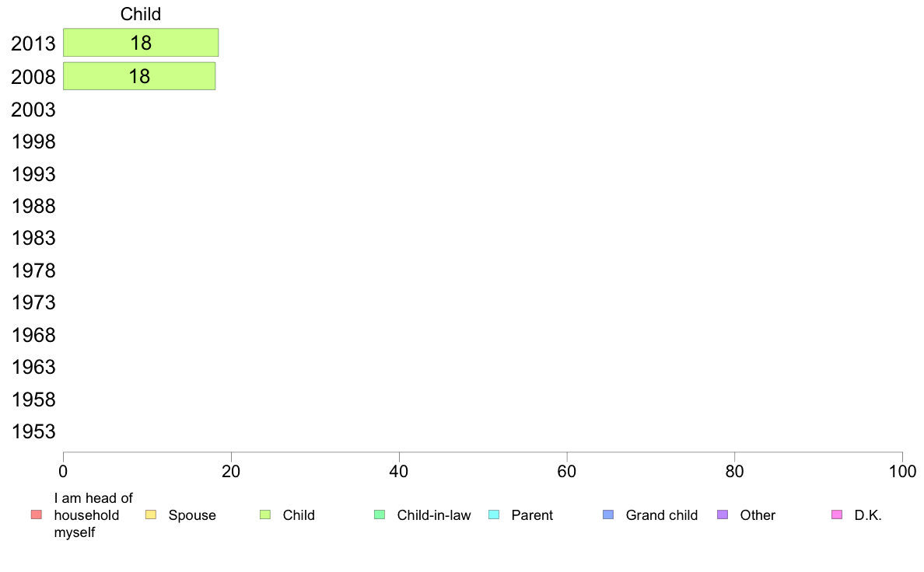Select the 2008 Child bar
This screenshot has height=572, width=924.
point(139,76)
